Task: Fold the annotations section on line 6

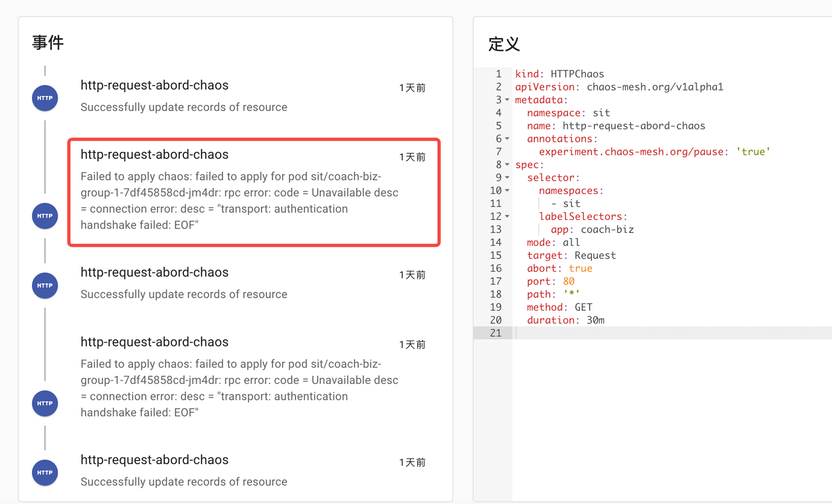Action: [x=507, y=139]
